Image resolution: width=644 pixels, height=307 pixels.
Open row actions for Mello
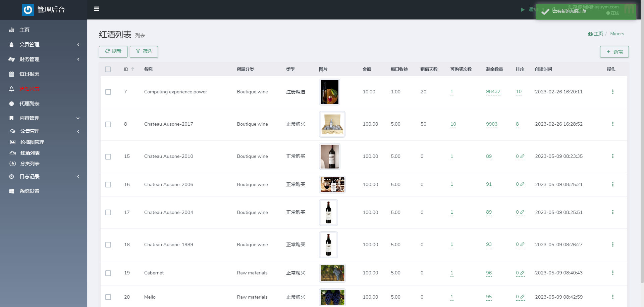(612, 297)
